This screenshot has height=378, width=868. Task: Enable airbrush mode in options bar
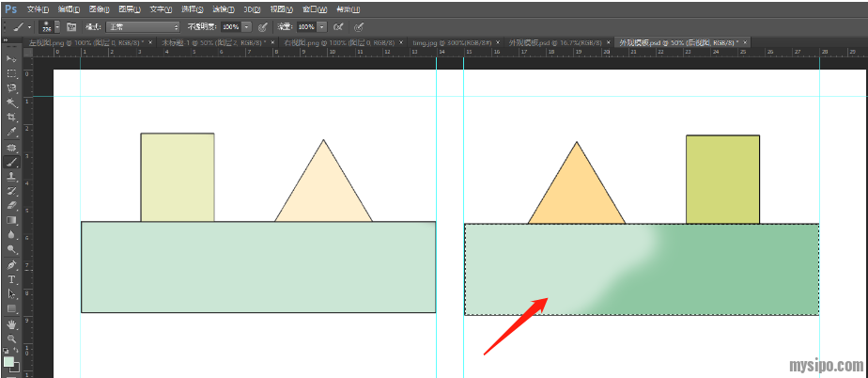click(338, 27)
